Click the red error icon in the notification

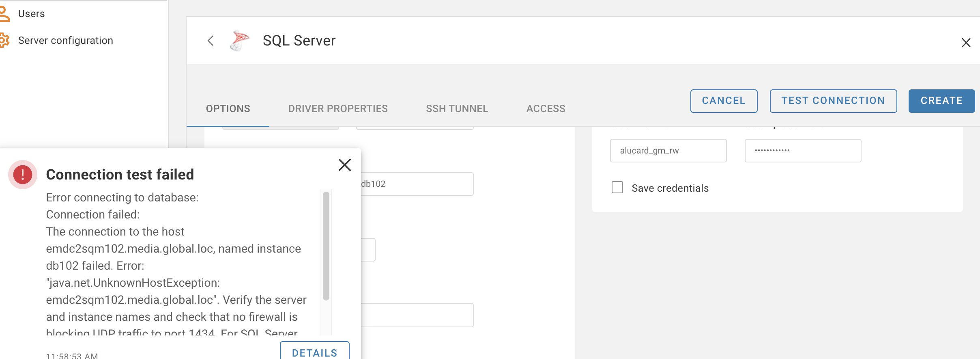tap(22, 175)
